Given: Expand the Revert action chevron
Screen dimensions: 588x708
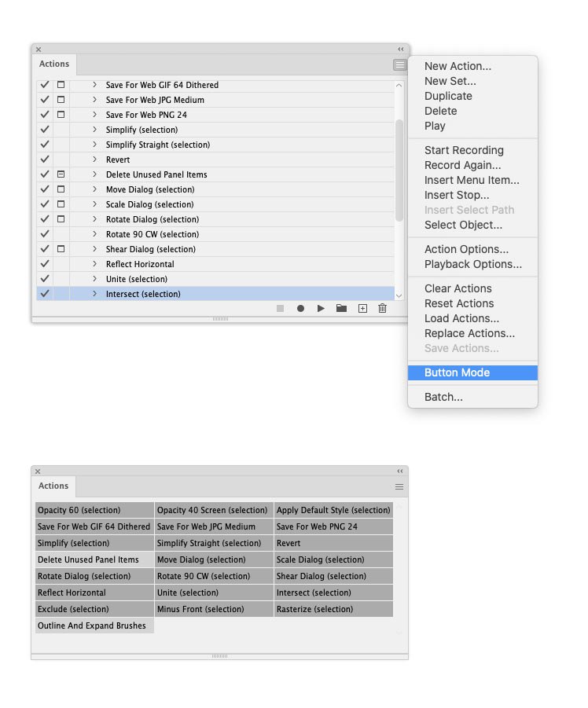Looking at the screenshot, I should (94, 160).
